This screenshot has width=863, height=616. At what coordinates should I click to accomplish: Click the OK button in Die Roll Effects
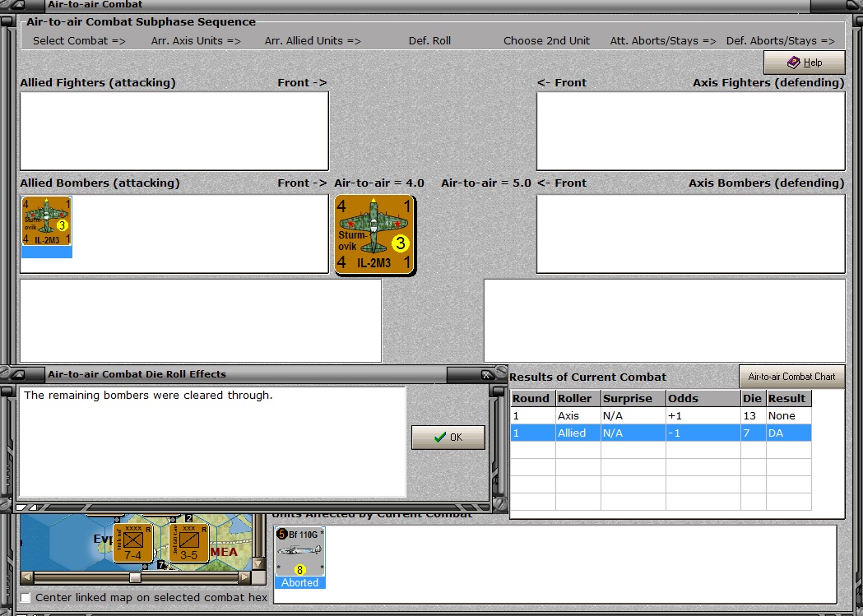[448, 438]
